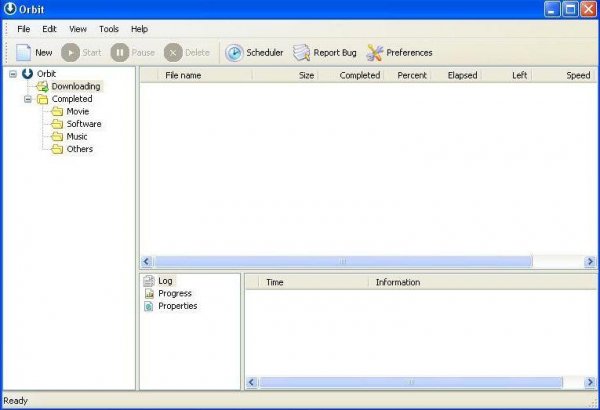Maximize the Orbit window
The width and height of the screenshot is (600, 410).
click(570, 9)
